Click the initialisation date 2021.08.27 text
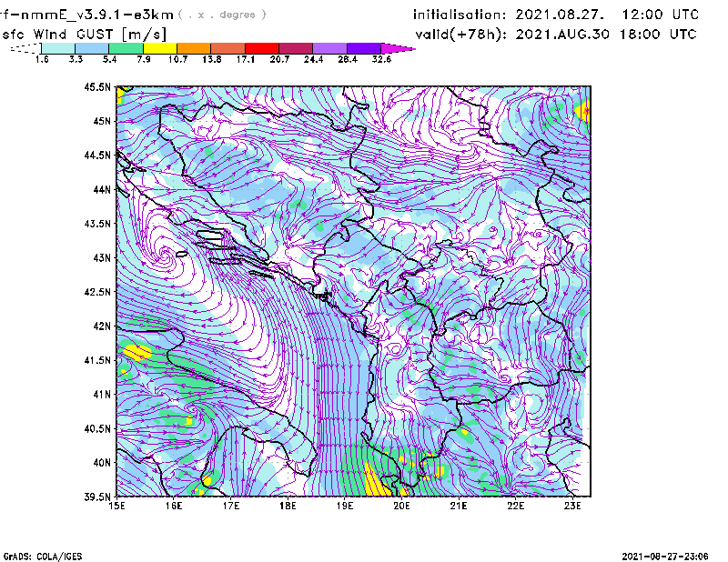Viewport: 728px width, 562px height. [x=556, y=15]
